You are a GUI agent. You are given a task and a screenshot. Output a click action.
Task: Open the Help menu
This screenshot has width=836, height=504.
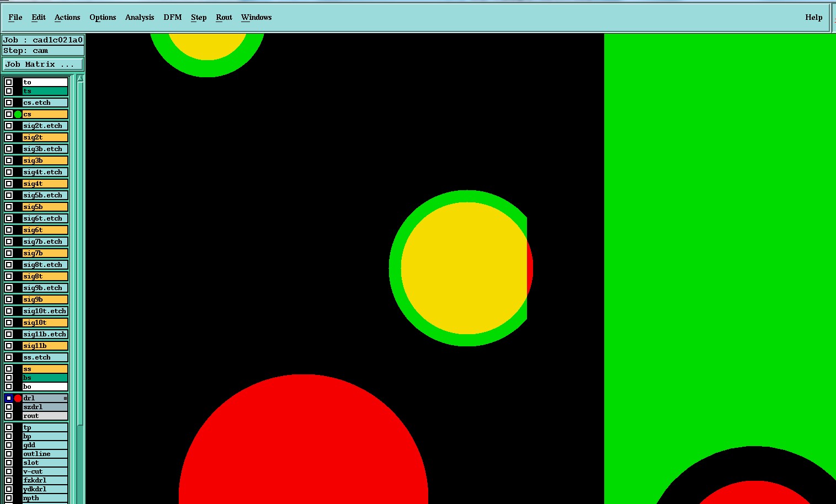click(813, 17)
